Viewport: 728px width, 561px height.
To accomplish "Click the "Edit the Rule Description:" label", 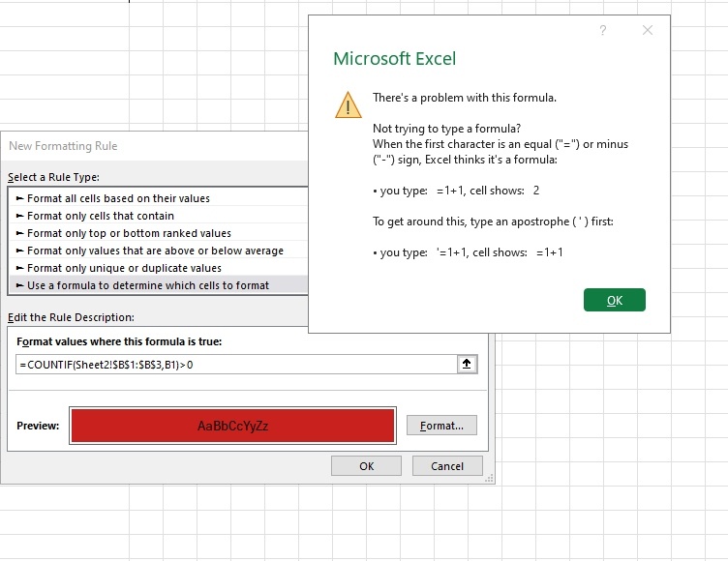I will (x=71, y=317).
